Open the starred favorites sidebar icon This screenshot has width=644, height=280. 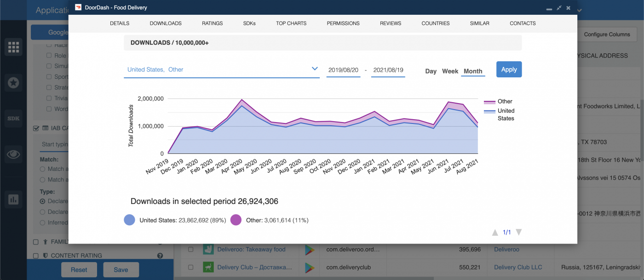13,83
